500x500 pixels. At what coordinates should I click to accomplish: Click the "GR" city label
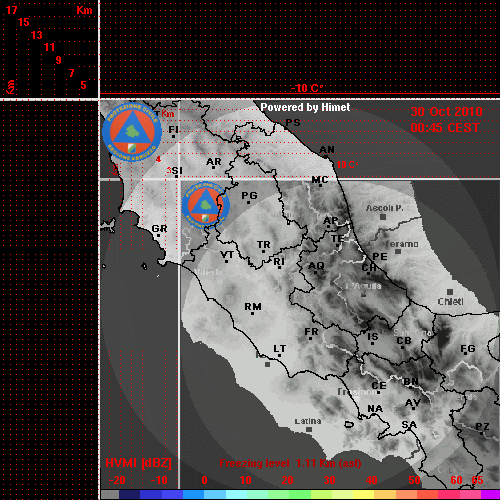pos(159,229)
